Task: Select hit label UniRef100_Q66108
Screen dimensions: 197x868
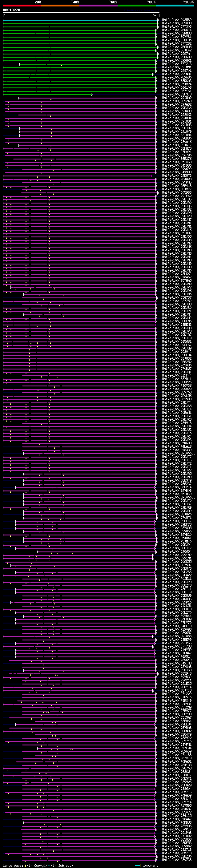Action: point(177,88)
